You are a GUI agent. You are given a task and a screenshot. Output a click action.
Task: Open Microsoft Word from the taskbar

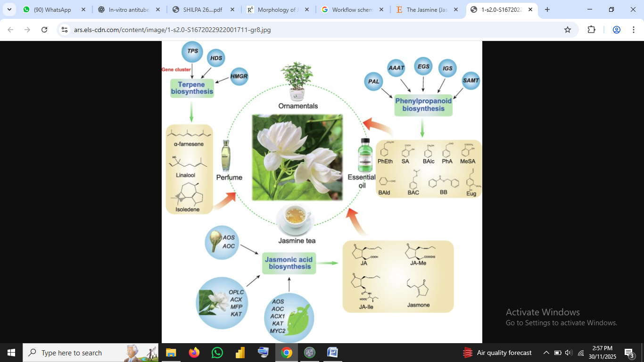coord(332,353)
